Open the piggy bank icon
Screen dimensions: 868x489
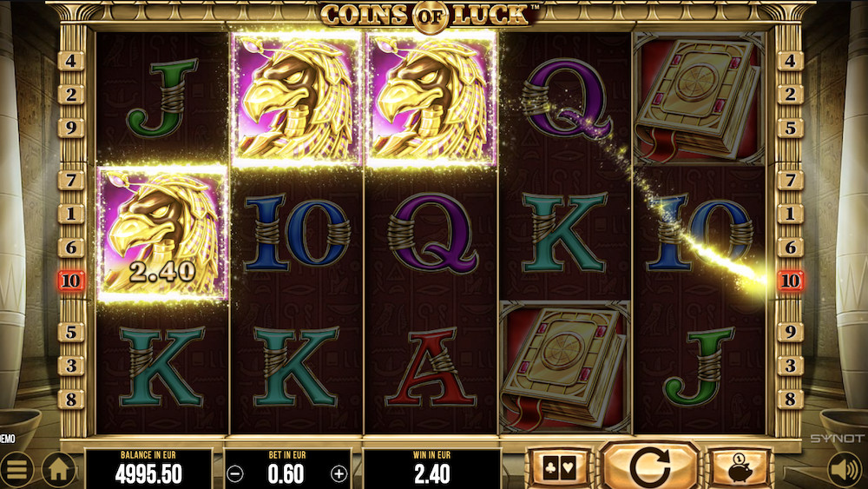point(740,468)
